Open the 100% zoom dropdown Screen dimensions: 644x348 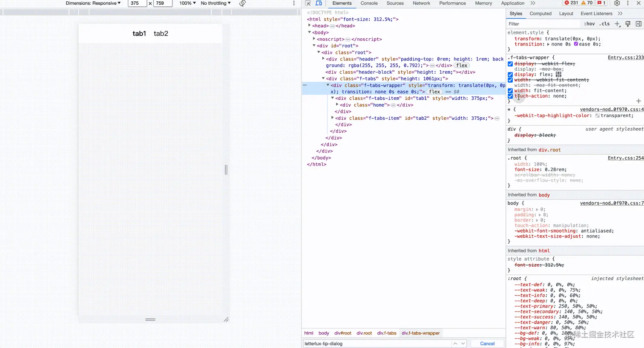(x=187, y=3)
